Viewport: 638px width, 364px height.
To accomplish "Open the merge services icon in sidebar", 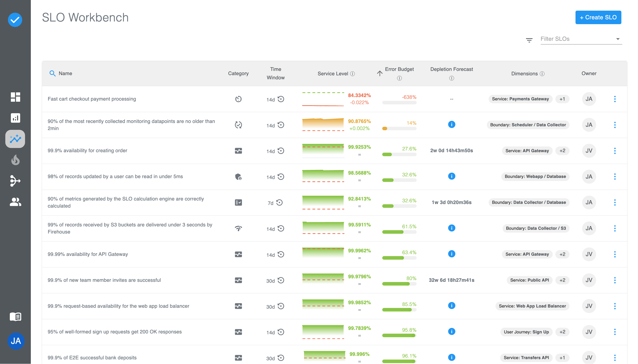I will pos(15,181).
